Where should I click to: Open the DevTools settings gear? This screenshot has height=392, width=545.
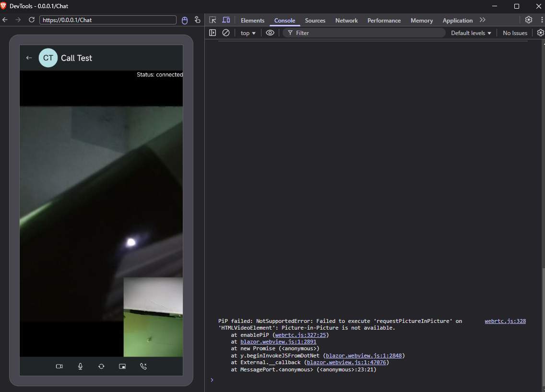529,20
